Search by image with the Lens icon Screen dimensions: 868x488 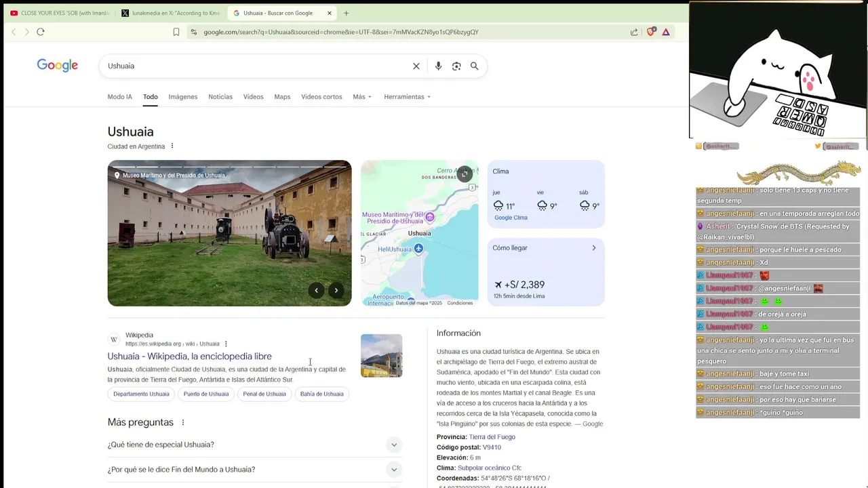(456, 66)
